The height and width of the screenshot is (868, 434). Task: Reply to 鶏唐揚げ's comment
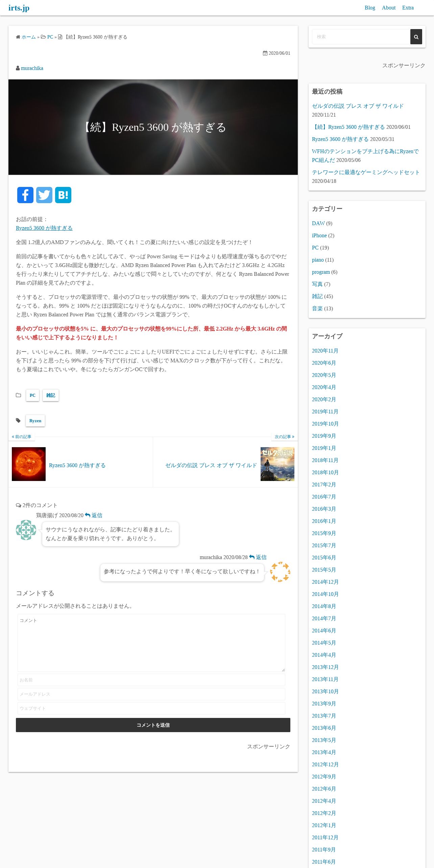click(94, 515)
